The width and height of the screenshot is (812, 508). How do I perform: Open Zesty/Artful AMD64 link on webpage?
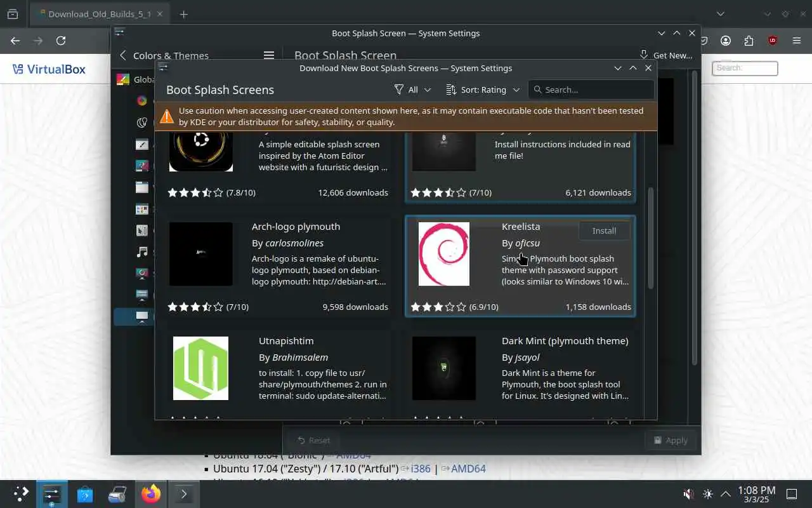(469, 469)
